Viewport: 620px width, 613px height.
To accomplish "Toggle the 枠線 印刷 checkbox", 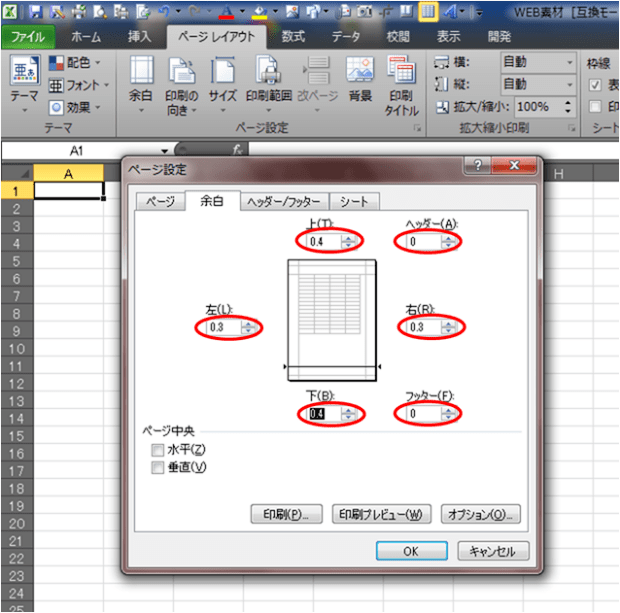I will [x=595, y=106].
